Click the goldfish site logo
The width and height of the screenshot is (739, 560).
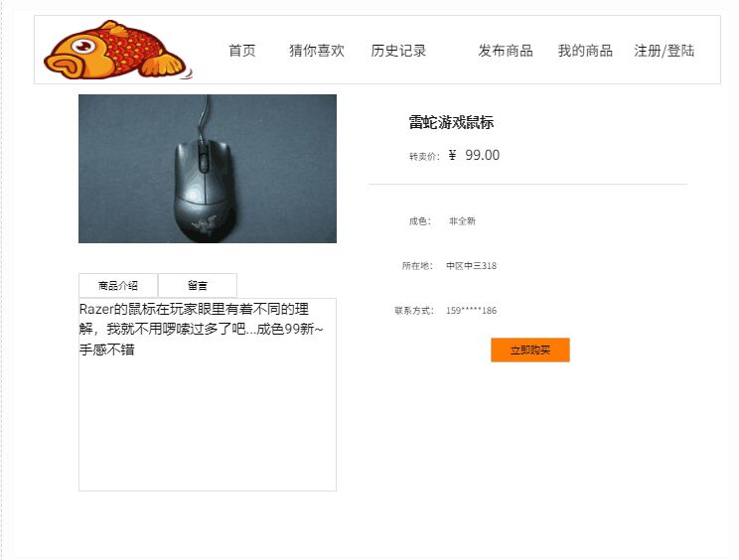click(117, 50)
